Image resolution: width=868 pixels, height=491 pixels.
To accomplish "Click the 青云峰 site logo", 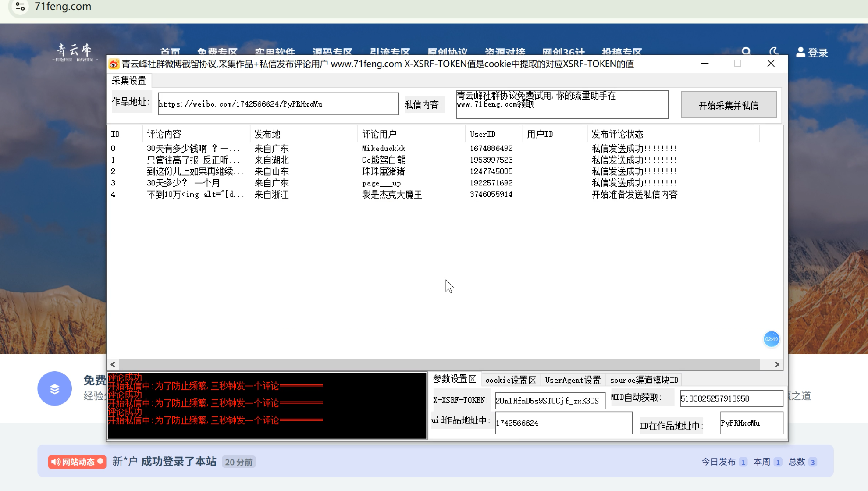I will [x=75, y=53].
